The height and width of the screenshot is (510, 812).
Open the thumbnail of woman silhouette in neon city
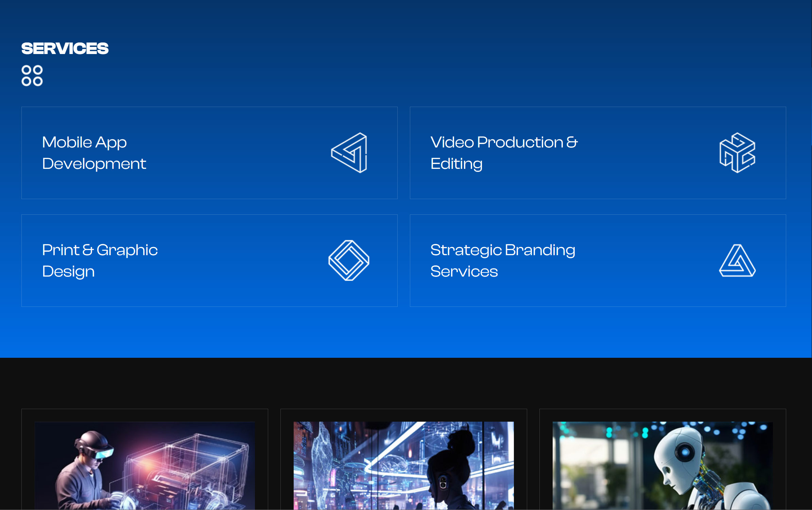click(404, 465)
